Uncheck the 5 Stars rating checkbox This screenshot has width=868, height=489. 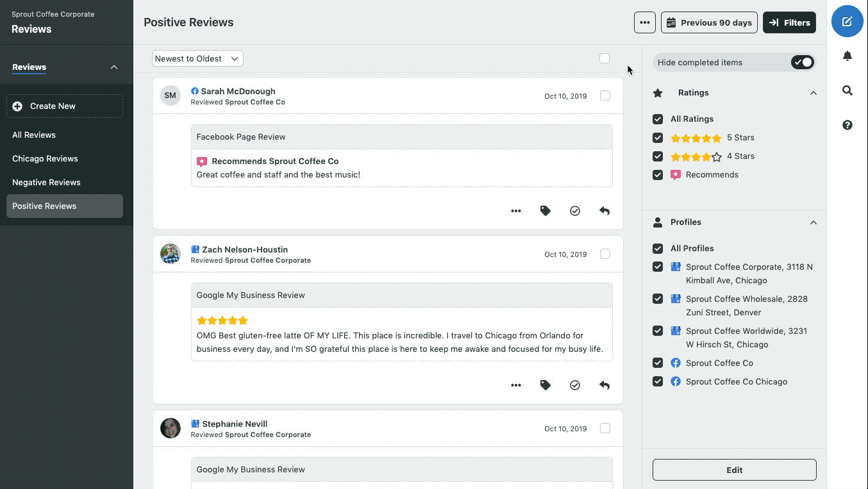point(658,138)
